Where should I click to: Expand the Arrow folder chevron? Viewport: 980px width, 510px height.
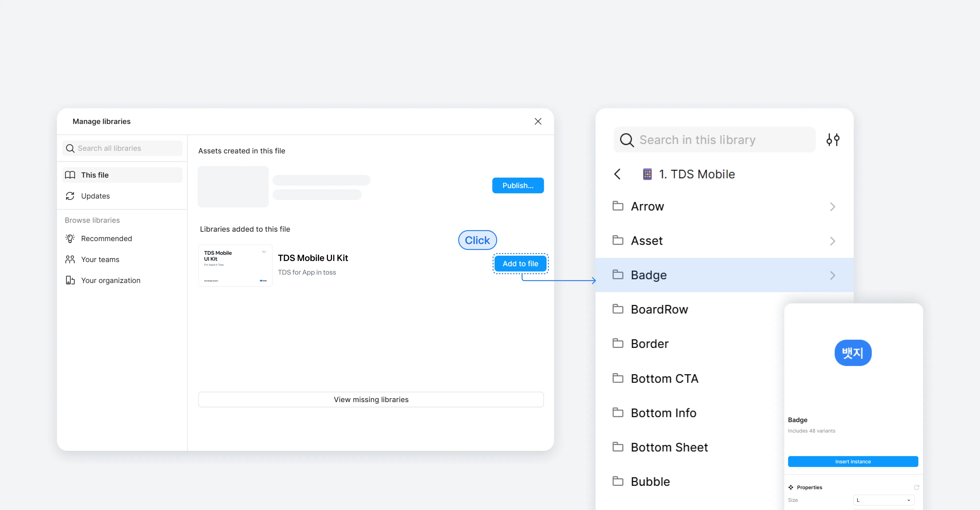pos(832,207)
